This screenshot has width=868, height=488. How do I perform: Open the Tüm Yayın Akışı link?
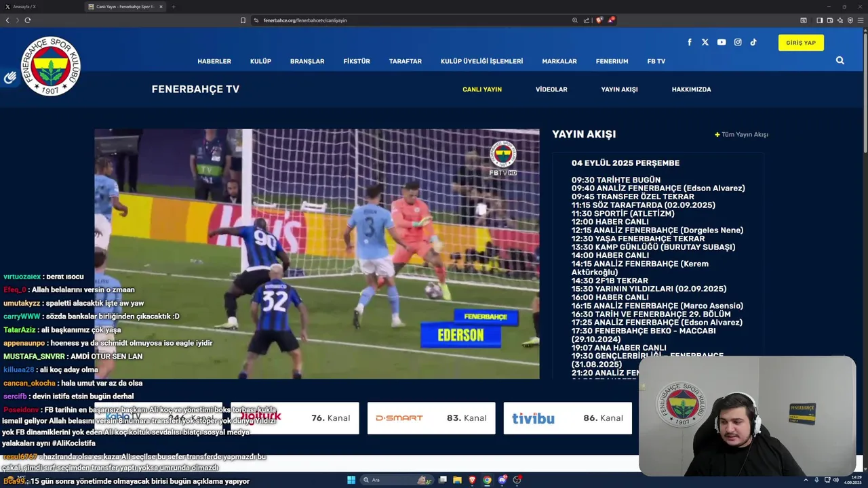point(741,134)
